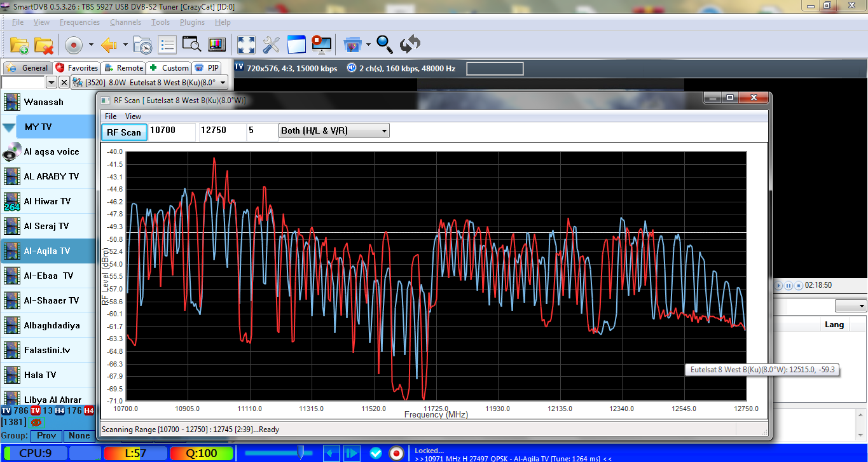This screenshot has height=462, width=868.
Task: Click the blue TV channel count icon
Action: pyautogui.click(x=6, y=410)
